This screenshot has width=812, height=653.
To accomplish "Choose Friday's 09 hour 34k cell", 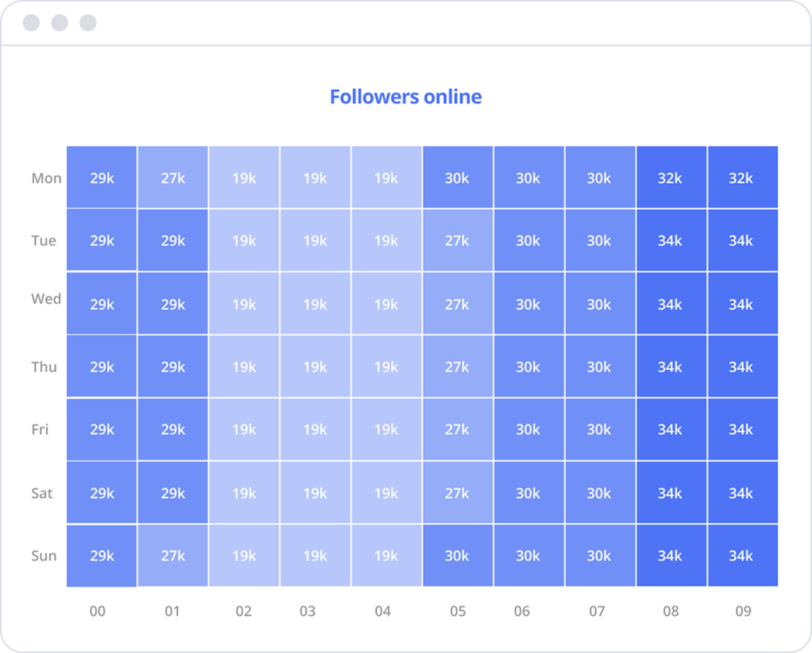I will (742, 429).
